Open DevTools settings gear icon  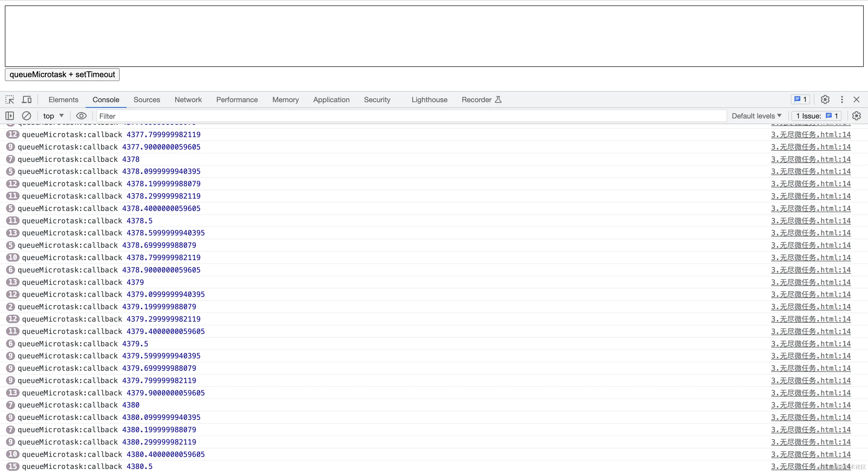point(825,100)
